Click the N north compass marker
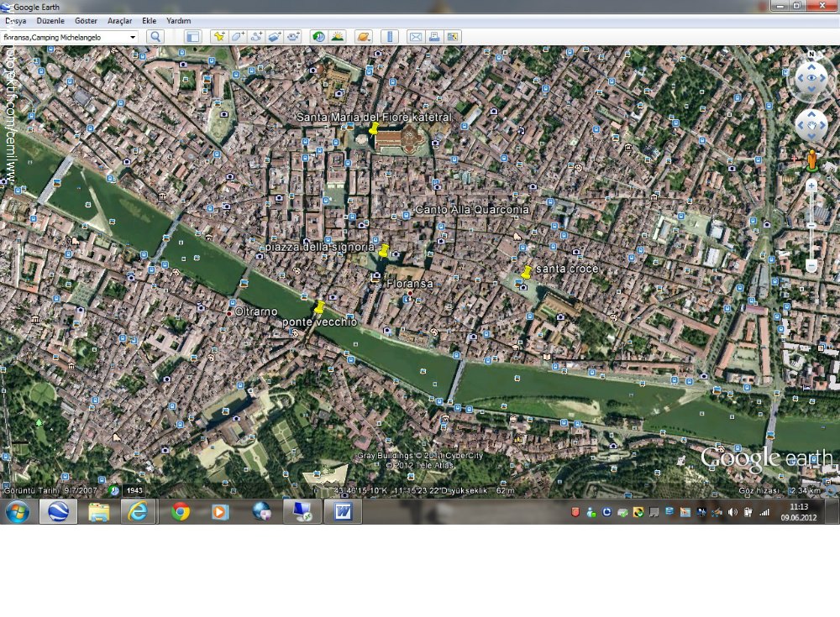This screenshot has height=617, width=840. coord(811,54)
